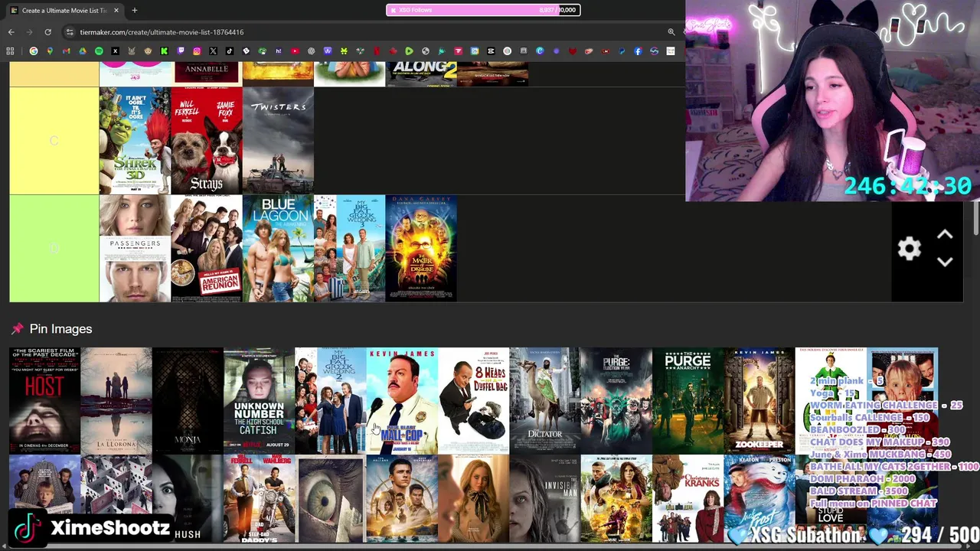Click the Pin Images heading
The width and height of the screenshot is (980, 551).
[60, 329]
